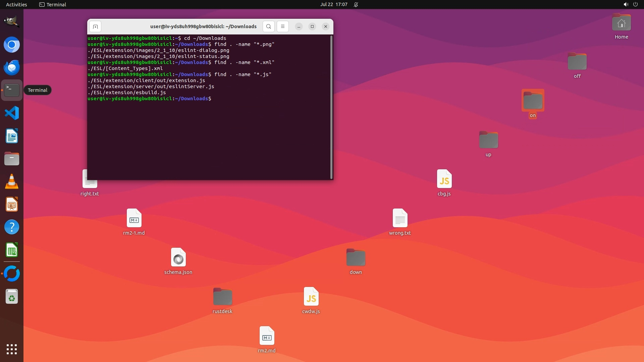
Task: Open LibreOffice Writer from dock
Action: coord(12,136)
